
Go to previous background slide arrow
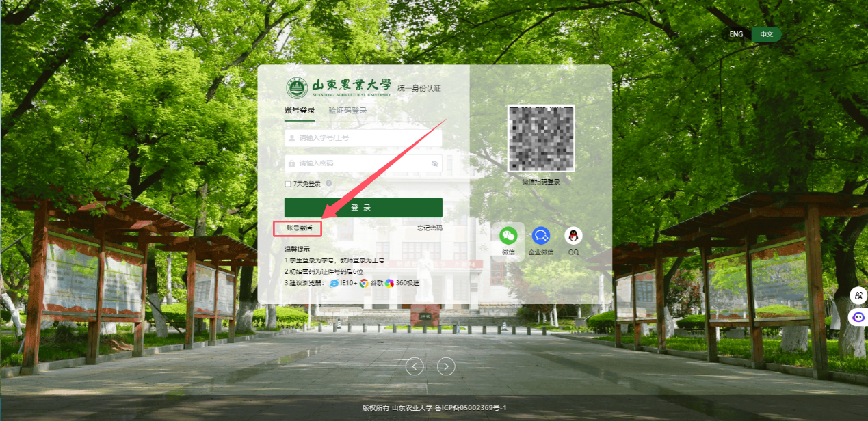point(415,367)
